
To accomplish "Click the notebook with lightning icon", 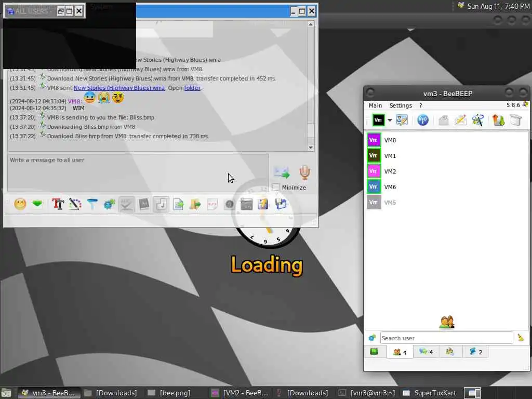I will tap(263, 204).
